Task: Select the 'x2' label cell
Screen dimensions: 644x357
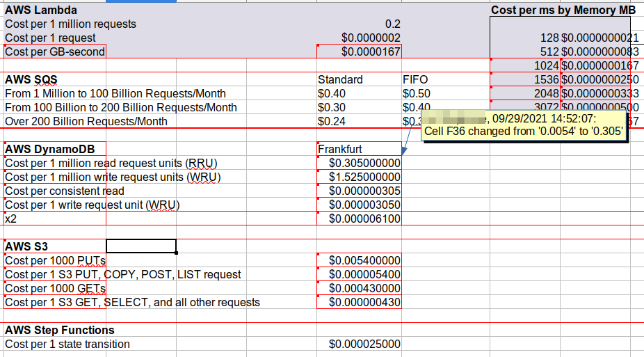Action: (55, 219)
